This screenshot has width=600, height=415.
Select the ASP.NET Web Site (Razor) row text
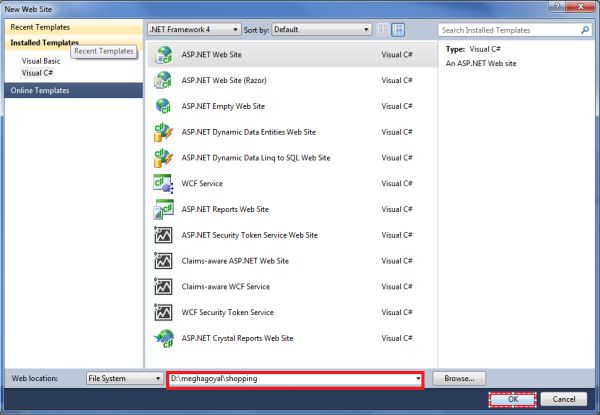[224, 80]
